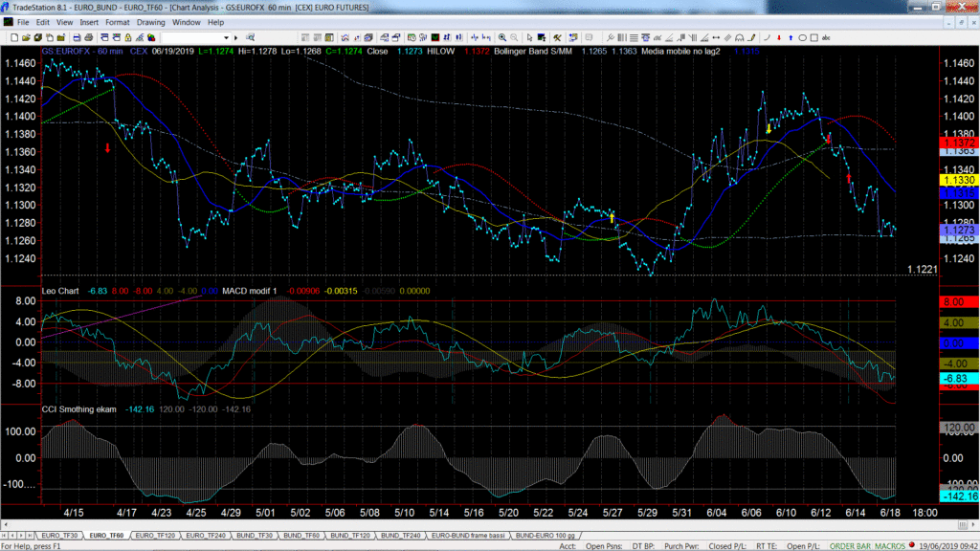
Task: Open the toolbar symbol combo box dropdown
Action: pos(226,37)
